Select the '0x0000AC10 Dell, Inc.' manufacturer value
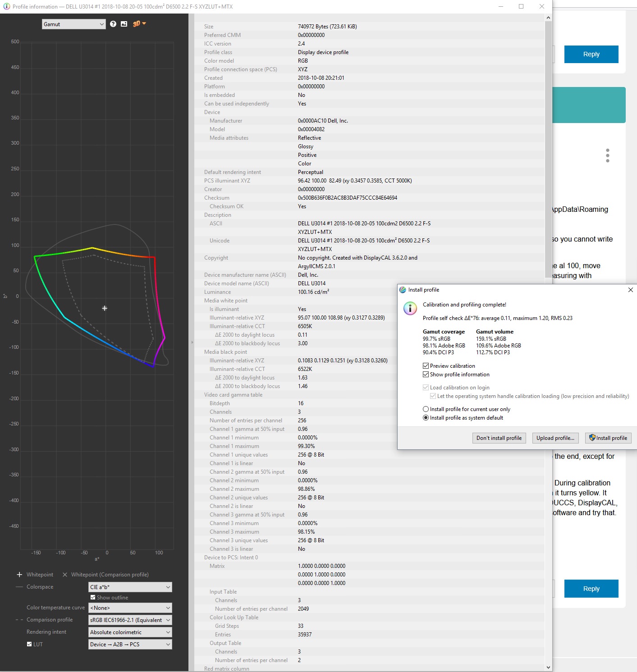The image size is (637, 672). click(x=323, y=121)
